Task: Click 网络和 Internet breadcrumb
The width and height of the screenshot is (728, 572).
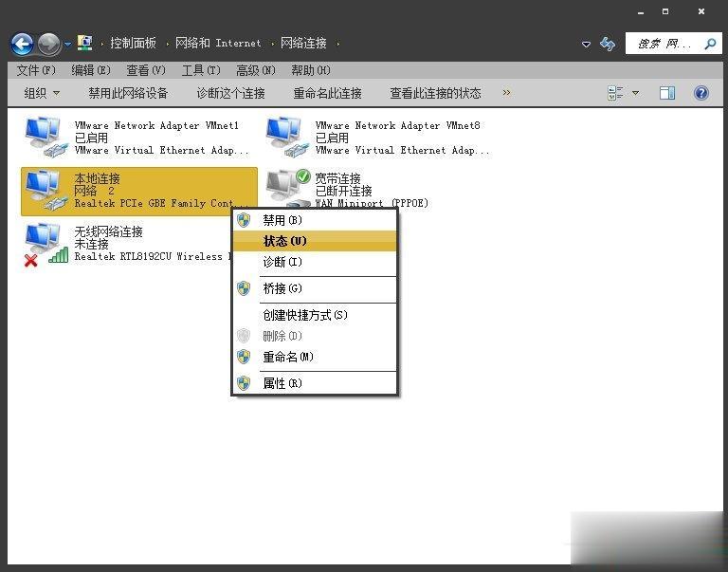Action: coord(218,44)
